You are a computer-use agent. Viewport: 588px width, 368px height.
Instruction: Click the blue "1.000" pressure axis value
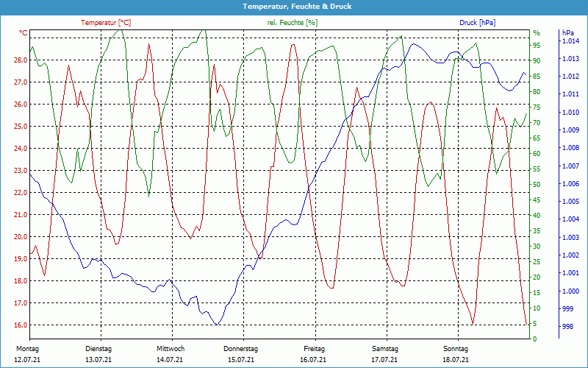pos(571,291)
